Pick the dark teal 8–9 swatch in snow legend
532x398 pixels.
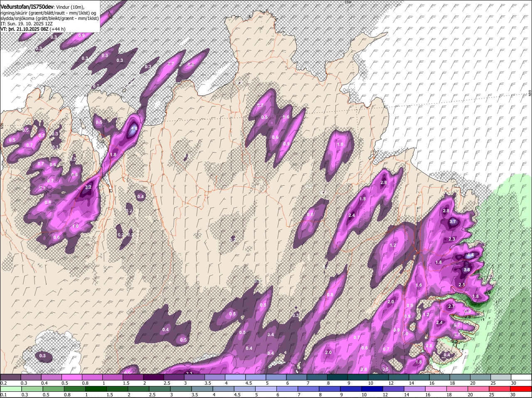tap(337, 377)
